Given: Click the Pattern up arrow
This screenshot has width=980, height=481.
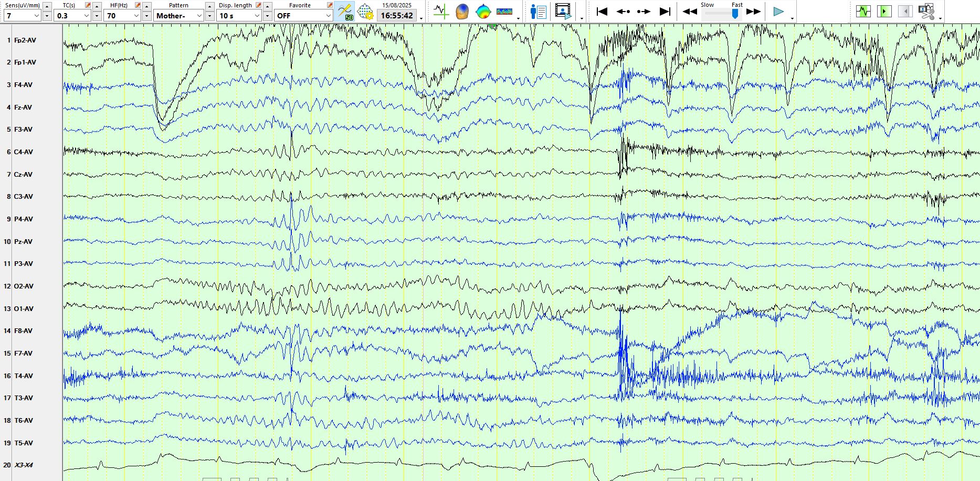Looking at the screenshot, I should [x=209, y=6].
